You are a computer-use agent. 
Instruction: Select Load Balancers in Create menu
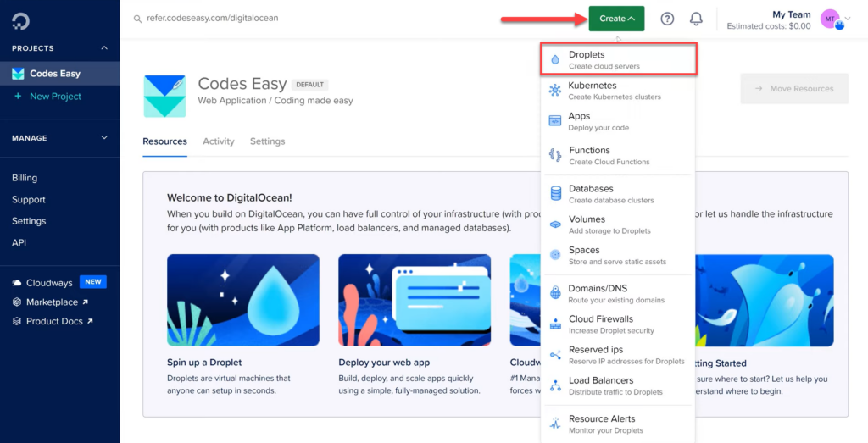click(x=618, y=386)
